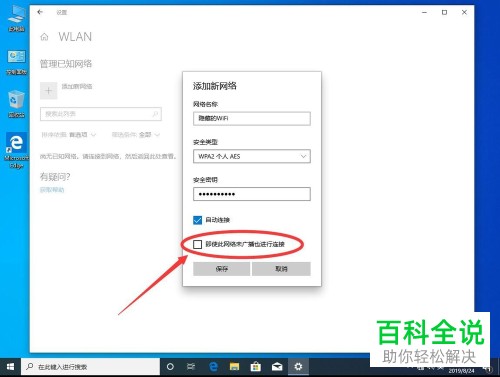Click the search magnifier icon in known networks

[155, 114]
